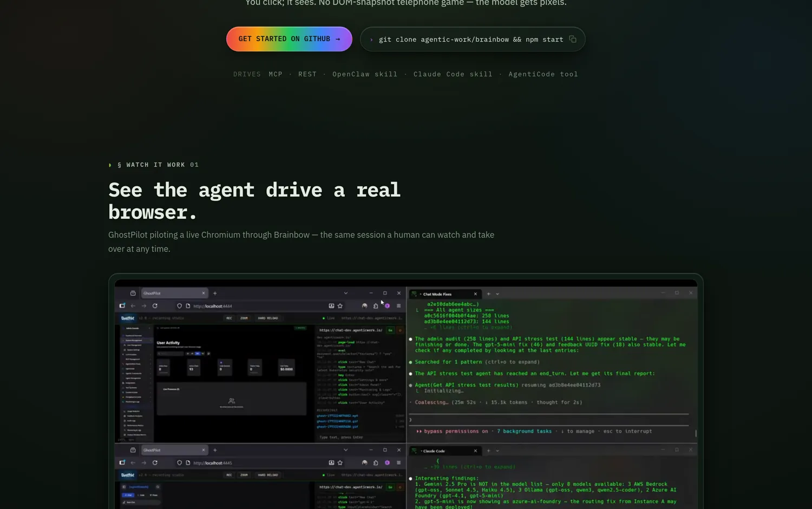Select the Chat Mode Fixes terminal tab

(446, 294)
